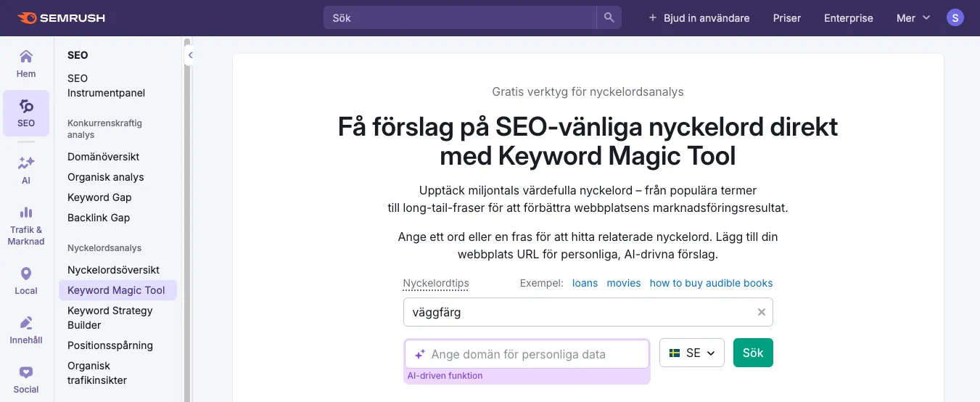Open Domänöversikt in the menu
Viewport: 980px width, 402px height.
click(x=103, y=157)
